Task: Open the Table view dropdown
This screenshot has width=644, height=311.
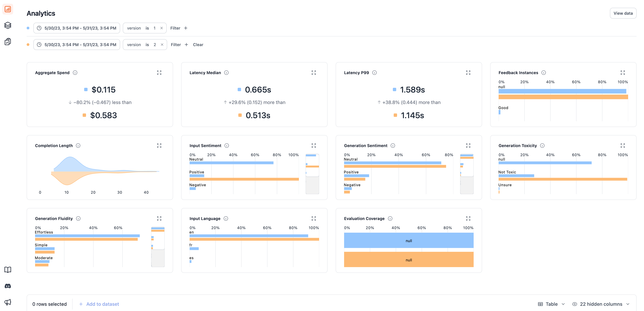Action: coord(552,304)
